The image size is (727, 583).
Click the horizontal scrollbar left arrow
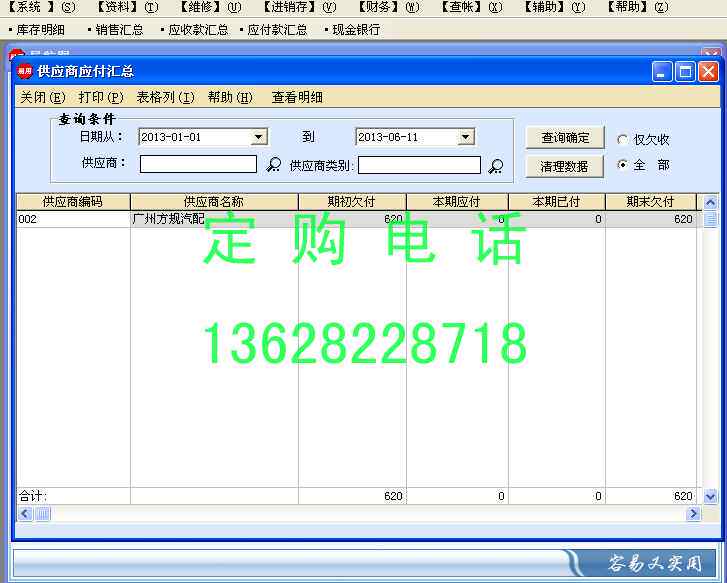pos(25,513)
